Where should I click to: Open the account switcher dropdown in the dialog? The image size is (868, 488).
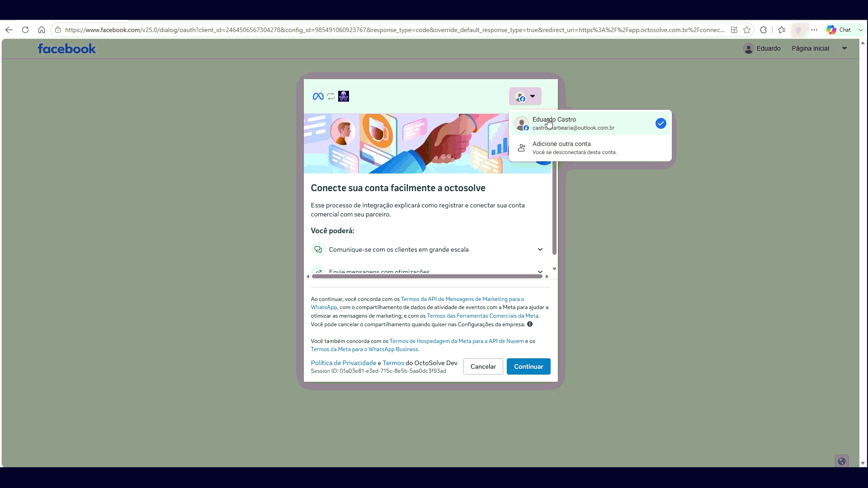pos(525,96)
